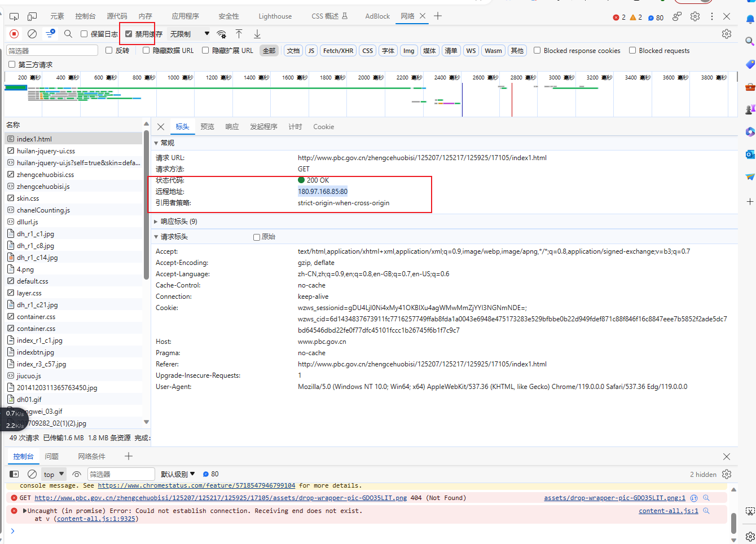Image resolution: width=756 pixels, height=544 pixels.
Task: Toggle device emulation toolbar icon
Action: 32,16
